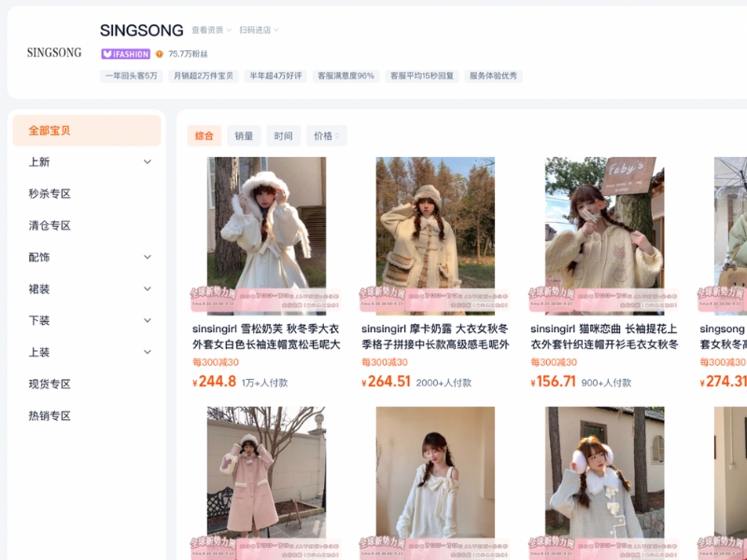Open the 清仓专区 sidebar category
This screenshot has width=747, height=560.
(49, 226)
